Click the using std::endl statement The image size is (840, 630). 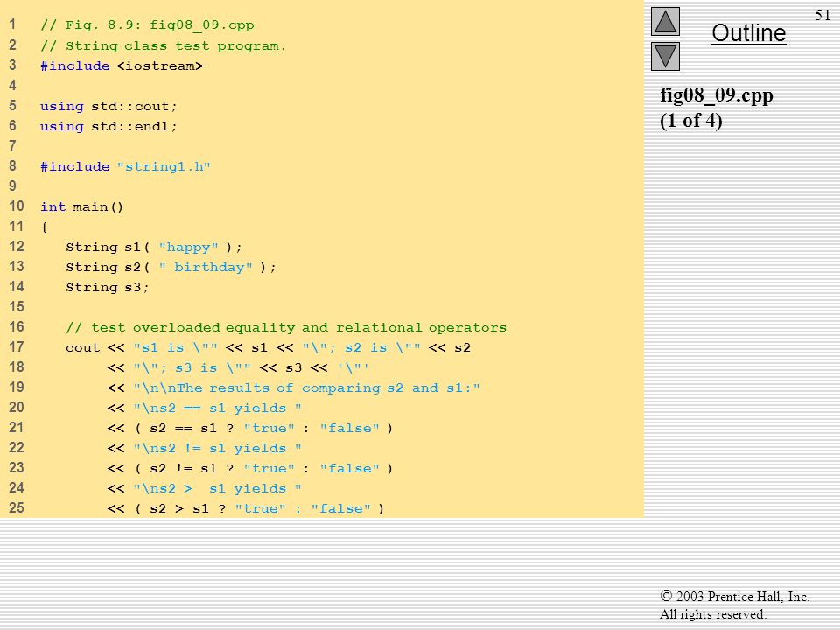(108, 126)
